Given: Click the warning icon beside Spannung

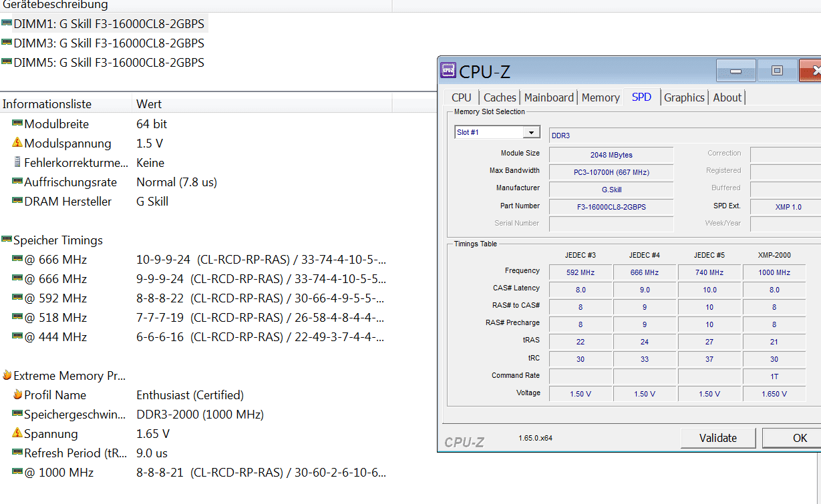Looking at the screenshot, I should 17,433.
